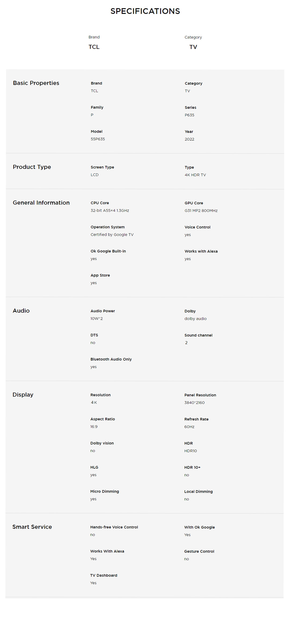This screenshot has width=290, height=644.
Task: Click the 55P635 model value
Action: point(98,139)
